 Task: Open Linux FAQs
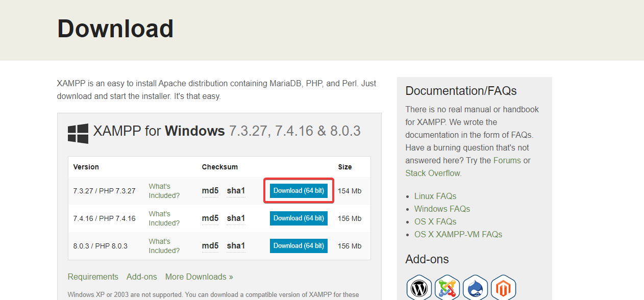click(x=435, y=196)
